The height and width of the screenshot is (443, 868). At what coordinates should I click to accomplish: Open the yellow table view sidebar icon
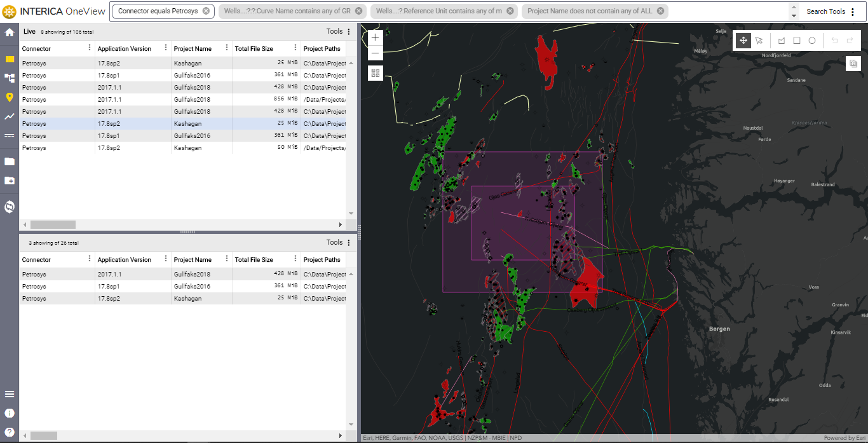tap(10, 59)
